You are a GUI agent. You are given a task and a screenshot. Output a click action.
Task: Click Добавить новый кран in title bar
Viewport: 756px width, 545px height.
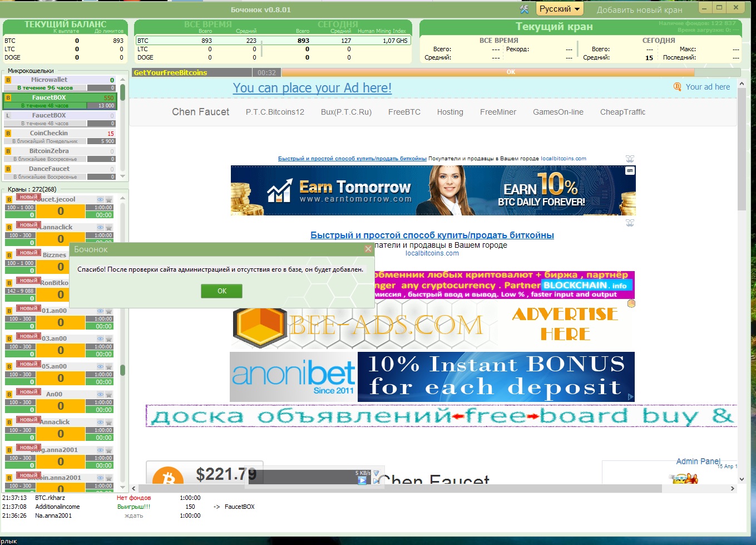point(639,9)
